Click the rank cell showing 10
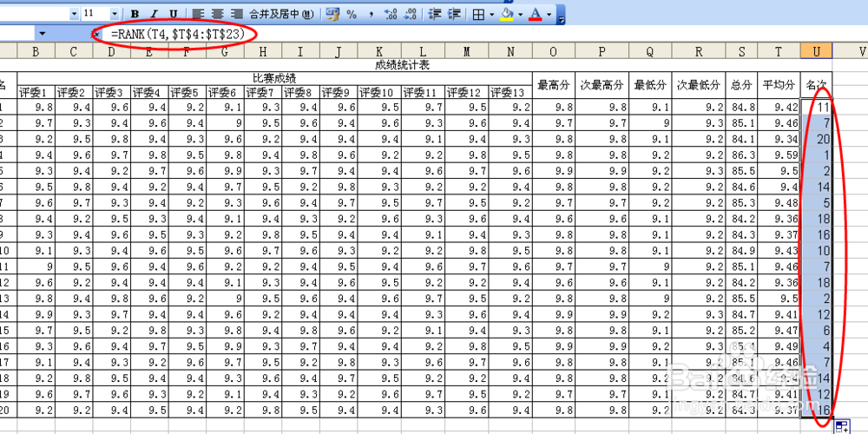 coord(816,251)
